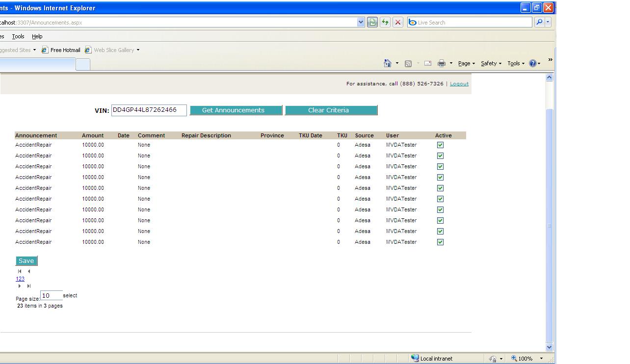This screenshot has height=364, width=630.
Task: Go to previous page pager arrow
Action: (x=29, y=271)
